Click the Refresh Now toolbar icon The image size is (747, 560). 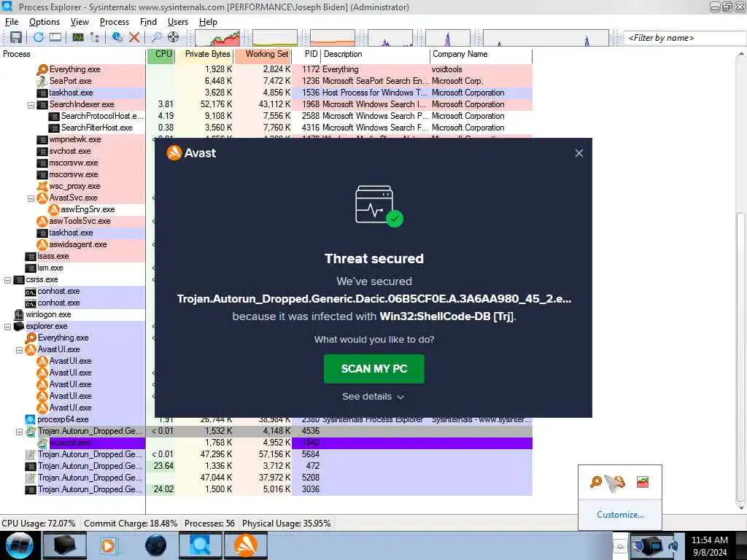tap(38, 37)
